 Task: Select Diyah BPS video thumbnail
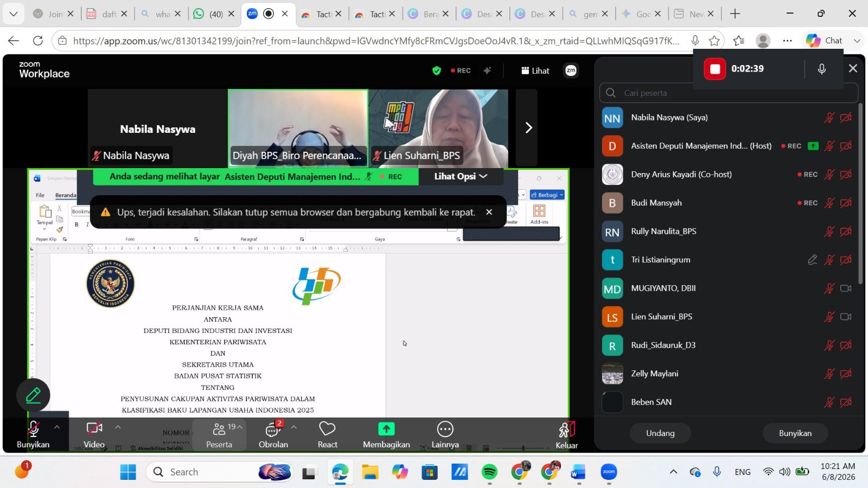click(298, 128)
